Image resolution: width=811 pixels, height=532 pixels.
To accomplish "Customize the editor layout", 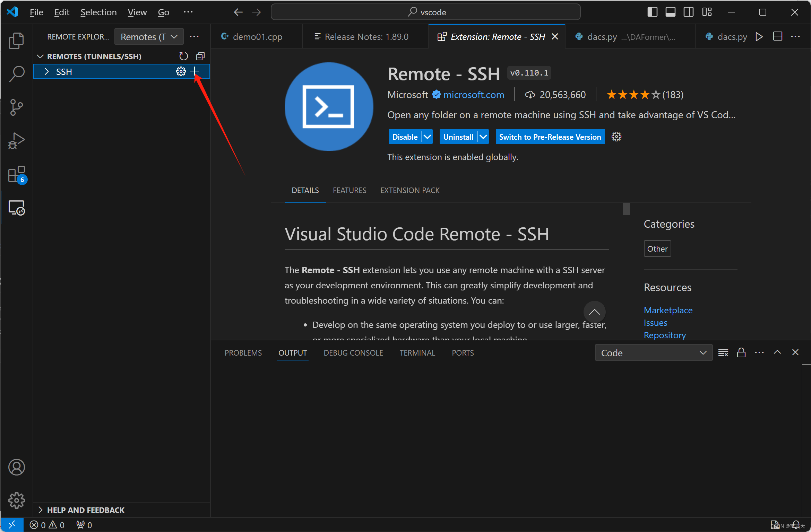I will 707,12.
